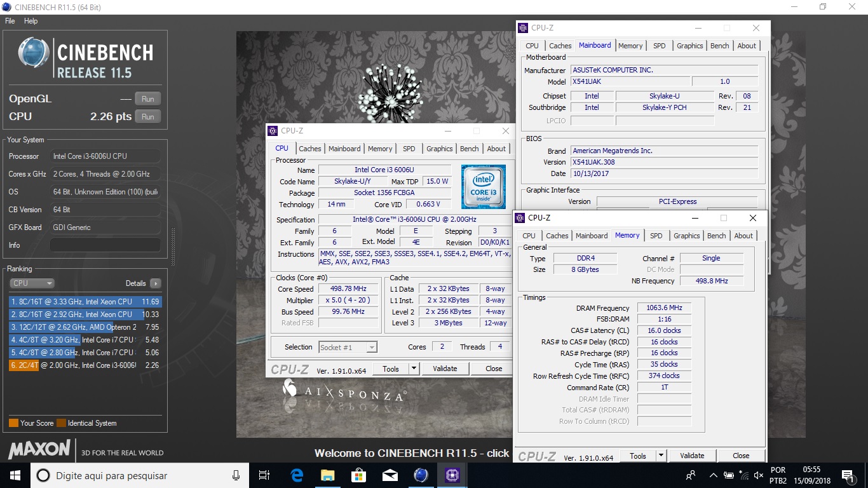Click Validate in the CPU-Z CPU window

[x=445, y=369]
